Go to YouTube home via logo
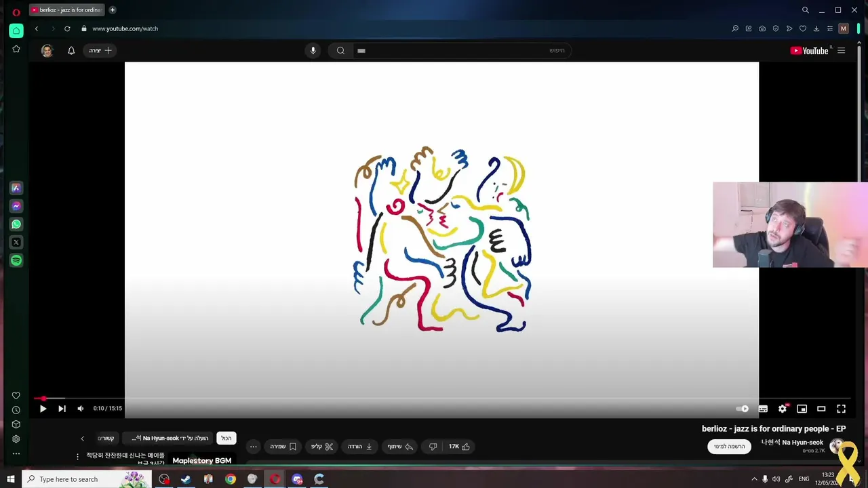 (x=810, y=51)
